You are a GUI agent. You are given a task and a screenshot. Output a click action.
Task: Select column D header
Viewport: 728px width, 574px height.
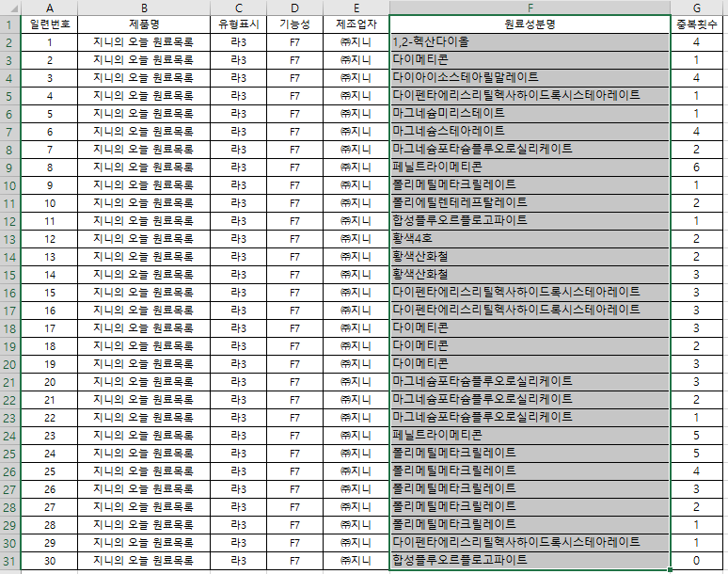(x=294, y=8)
